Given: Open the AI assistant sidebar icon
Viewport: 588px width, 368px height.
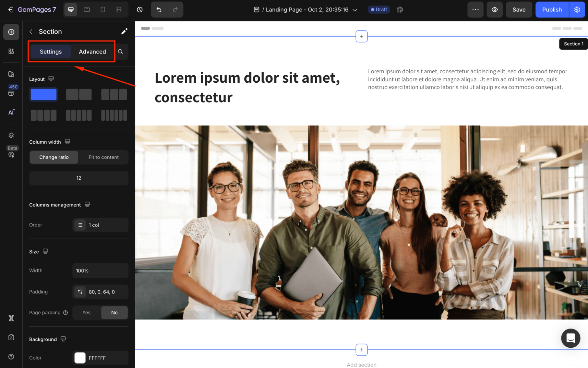Looking at the screenshot, I should 11,112.
